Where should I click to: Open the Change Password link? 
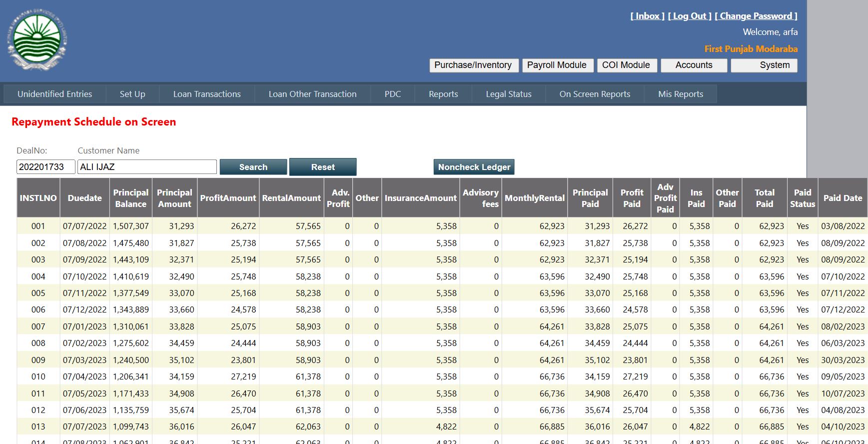(x=756, y=16)
